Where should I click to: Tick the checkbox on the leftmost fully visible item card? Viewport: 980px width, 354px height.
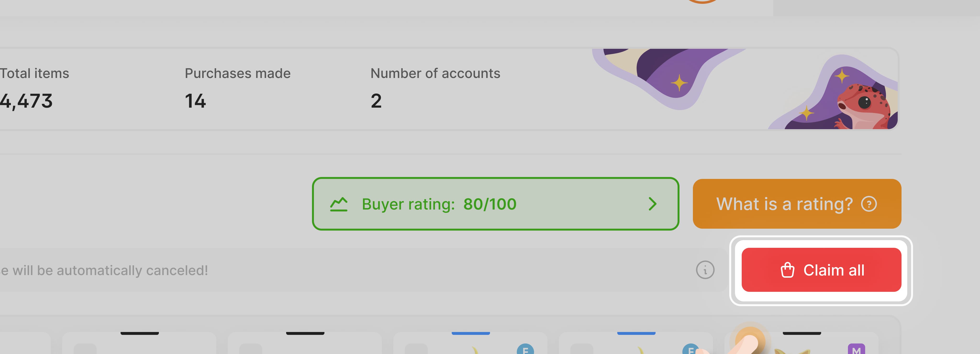[85, 349]
